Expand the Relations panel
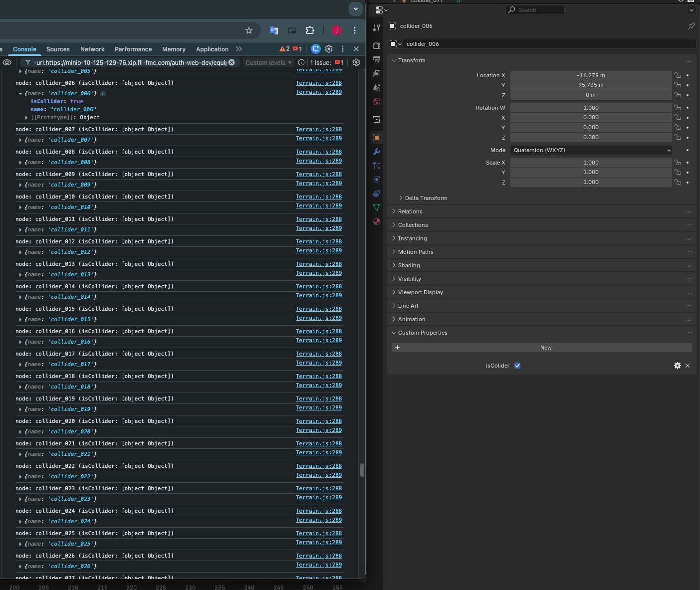700x590 pixels. (410, 211)
